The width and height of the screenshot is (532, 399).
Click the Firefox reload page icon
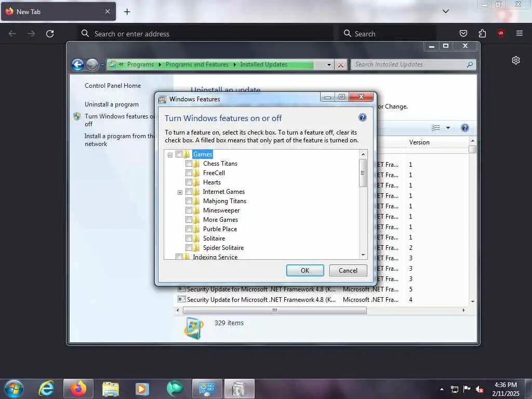pos(50,34)
